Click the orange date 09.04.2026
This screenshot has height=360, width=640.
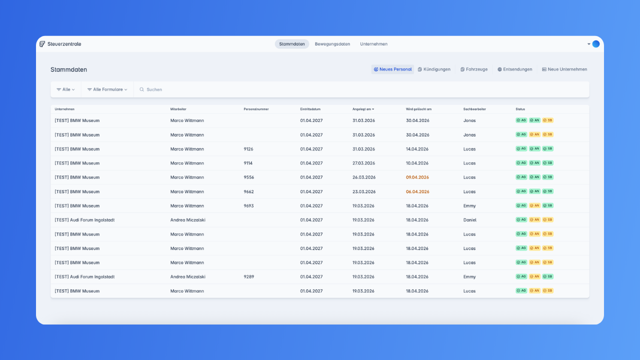[x=417, y=177]
